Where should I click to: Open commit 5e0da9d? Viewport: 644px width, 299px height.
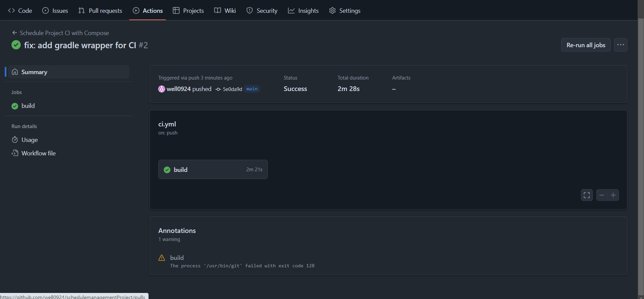(x=232, y=89)
